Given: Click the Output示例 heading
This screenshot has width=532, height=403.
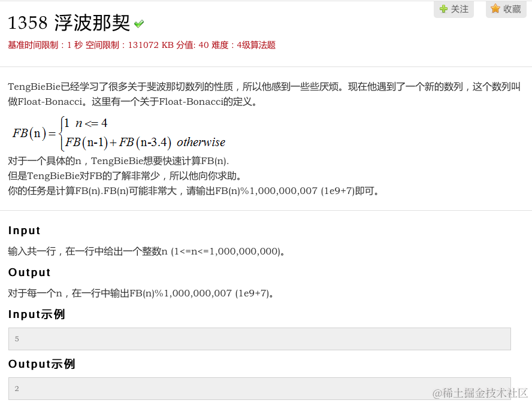Looking at the screenshot, I should (42, 363).
